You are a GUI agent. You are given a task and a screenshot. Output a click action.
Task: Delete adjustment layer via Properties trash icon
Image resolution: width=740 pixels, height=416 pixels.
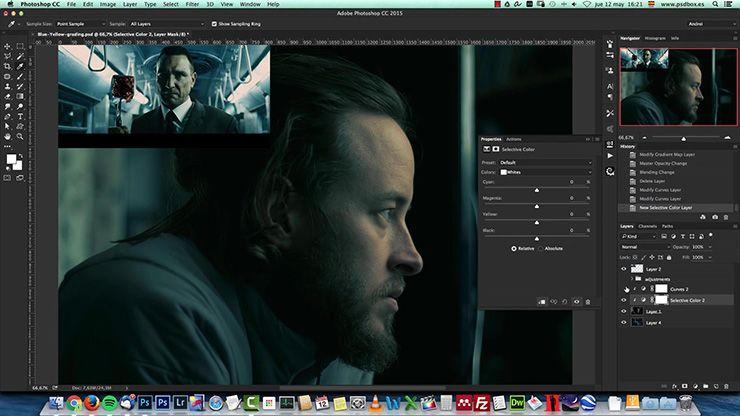coord(588,300)
